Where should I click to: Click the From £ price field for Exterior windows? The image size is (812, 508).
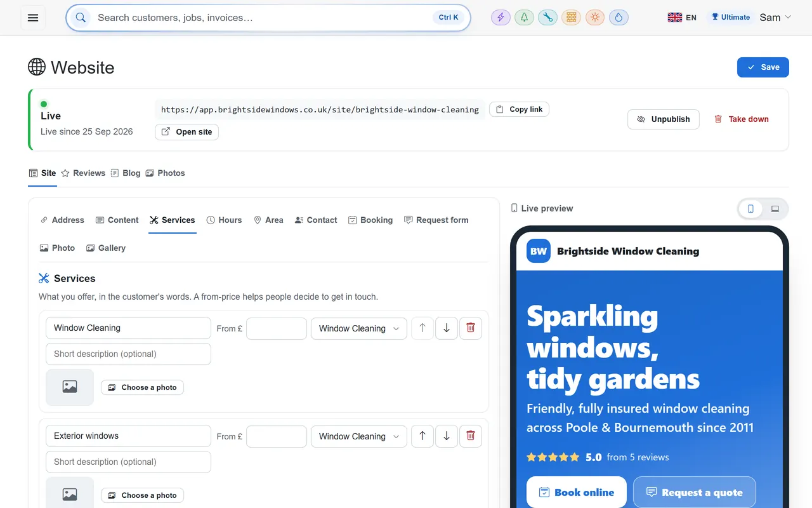(277, 436)
